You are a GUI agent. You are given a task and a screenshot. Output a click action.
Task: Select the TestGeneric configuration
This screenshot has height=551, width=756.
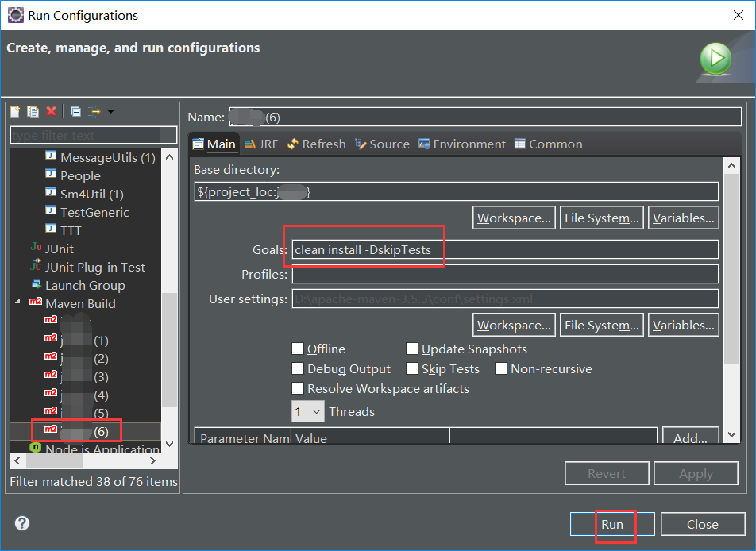[87, 213]
